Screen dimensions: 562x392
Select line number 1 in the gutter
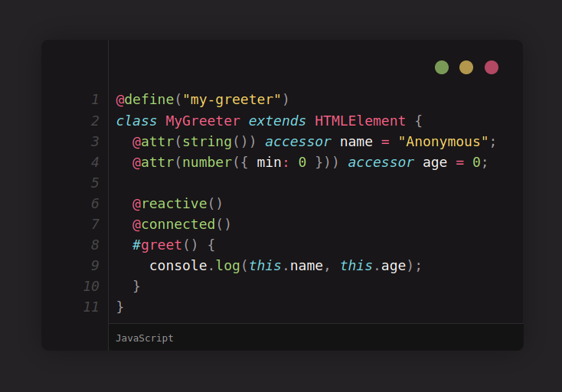[95, 100]
